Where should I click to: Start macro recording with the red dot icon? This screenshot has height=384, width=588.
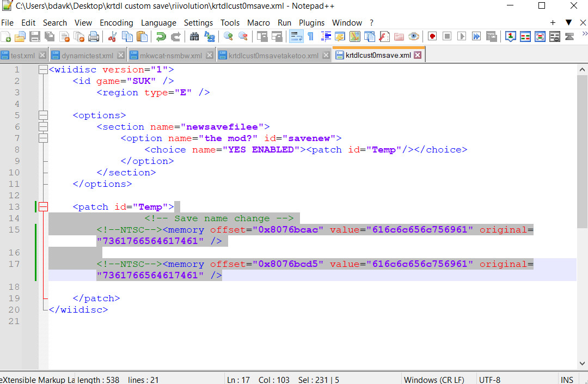coord(432,36)
